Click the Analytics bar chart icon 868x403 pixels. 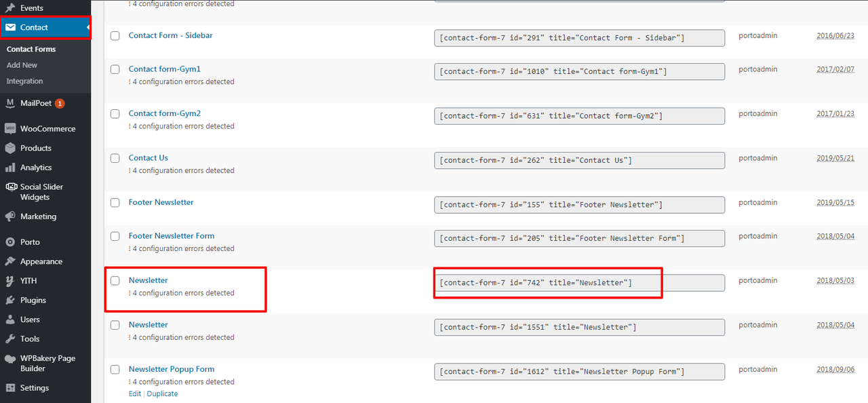[10, 168]
